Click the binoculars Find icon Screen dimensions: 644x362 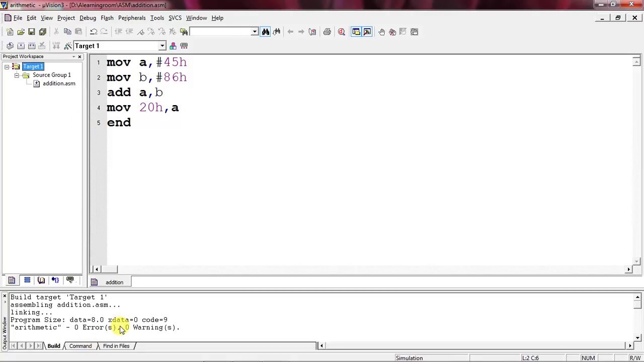[x=266, y=32]
